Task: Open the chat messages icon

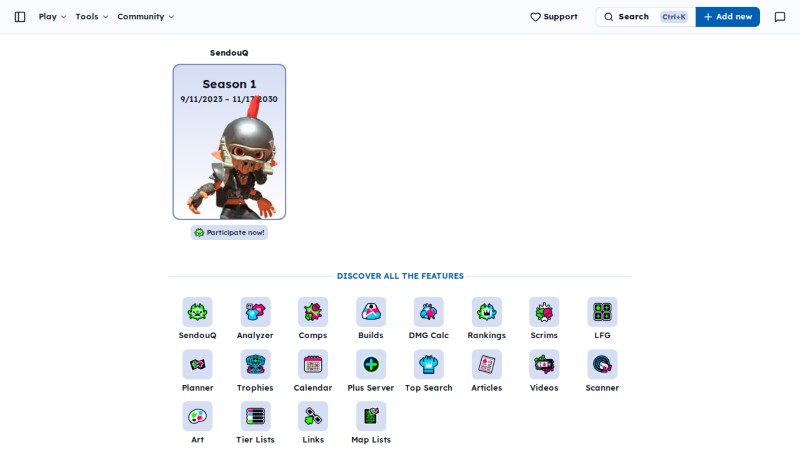Action: [780, 17]
